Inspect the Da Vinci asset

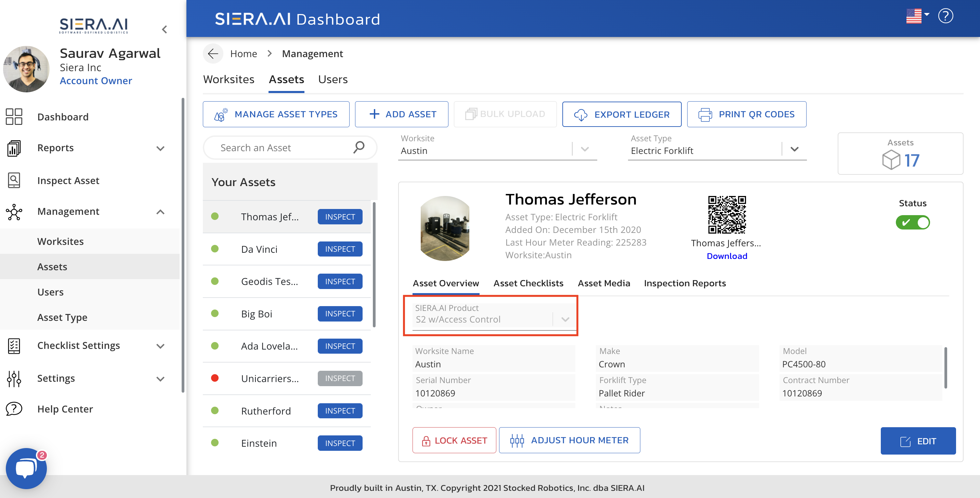340,249
